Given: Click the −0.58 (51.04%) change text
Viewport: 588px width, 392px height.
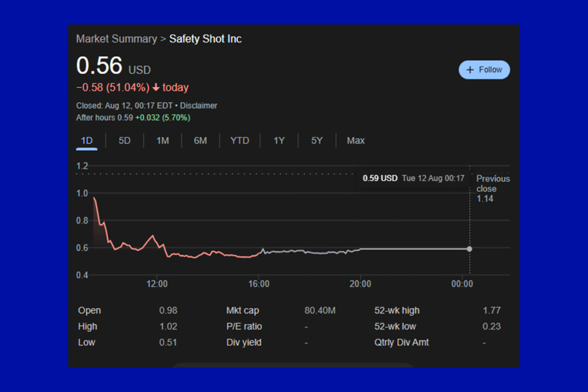Looking at the screenshot, I should point(113,87).
